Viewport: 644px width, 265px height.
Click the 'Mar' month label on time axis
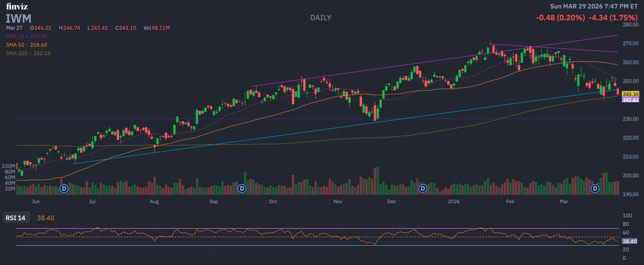point(564,202)
